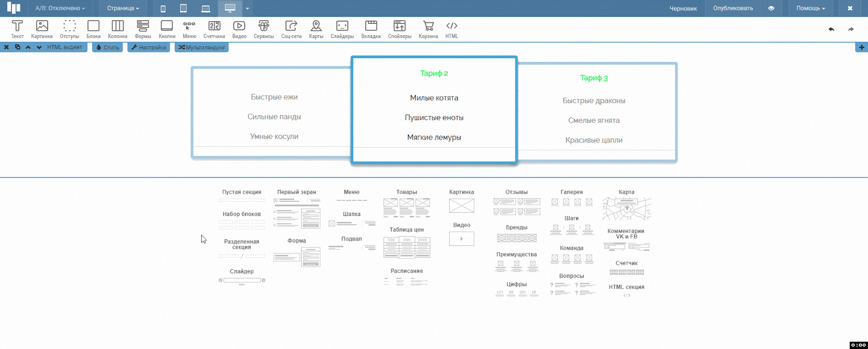Switch to the mobile phone preview mode

(x=163, y=8)
